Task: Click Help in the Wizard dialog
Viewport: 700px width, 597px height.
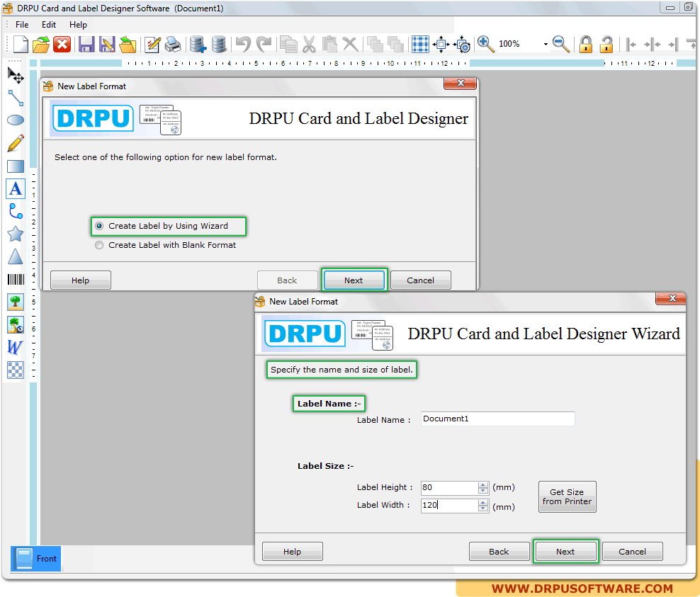Action: 292,552
